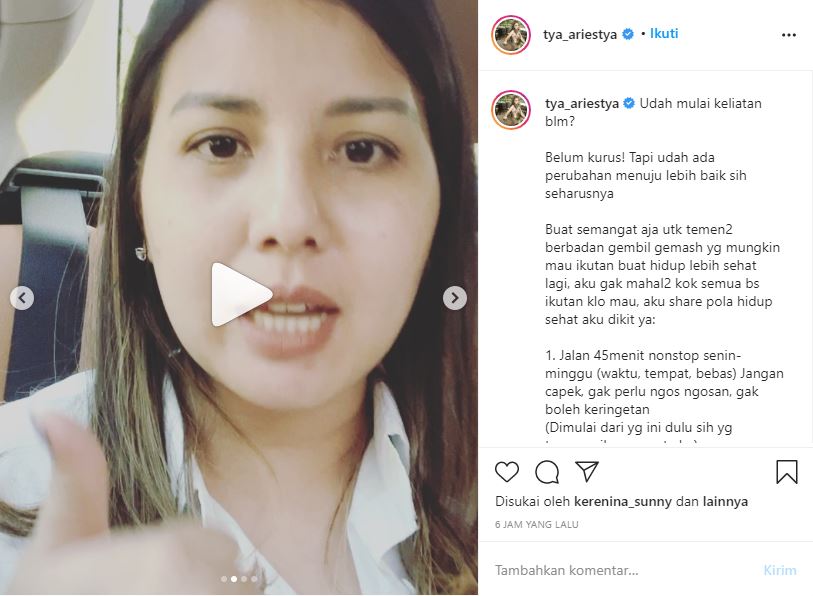Open tya_ariestya username link in header

click(x=580, y=34)
